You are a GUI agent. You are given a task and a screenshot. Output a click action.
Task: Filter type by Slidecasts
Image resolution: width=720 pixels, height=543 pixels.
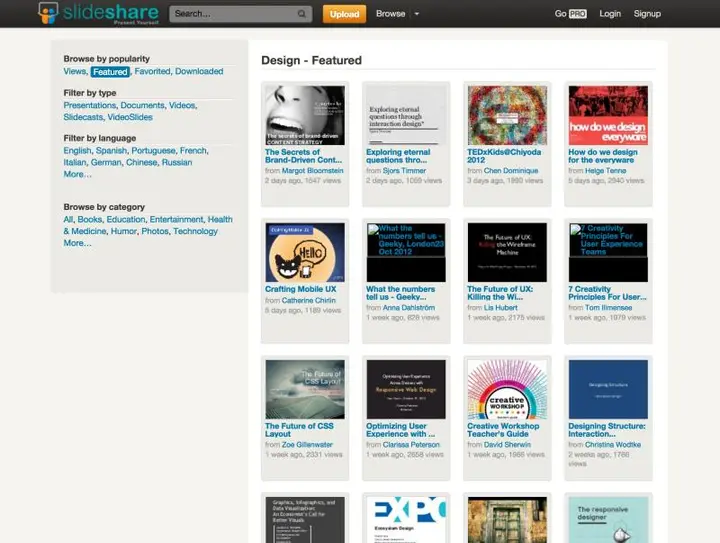[83, 117]
